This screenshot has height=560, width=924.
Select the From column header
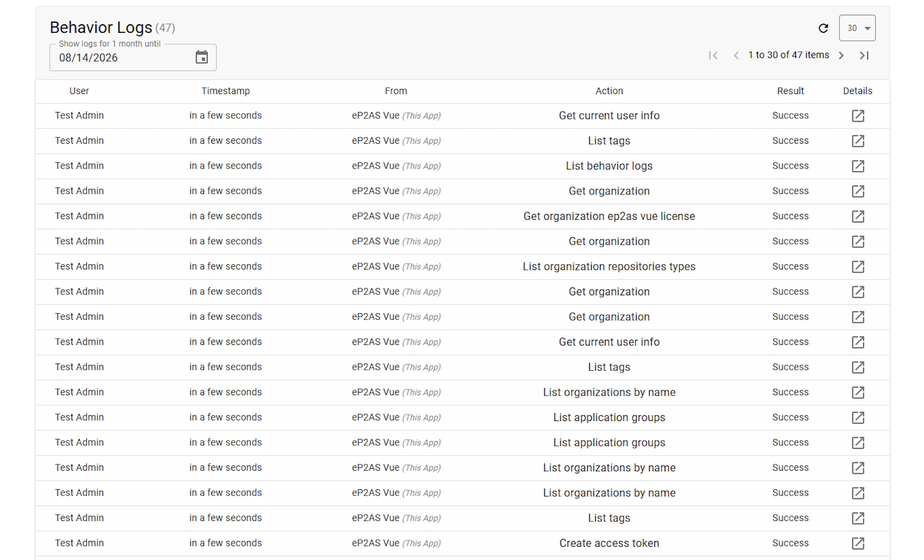point(396,91)
